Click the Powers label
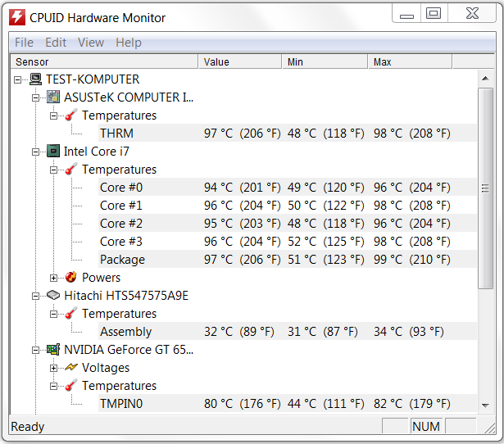The width and height of the screenshot is (504, 444). (x=102, y=277)
